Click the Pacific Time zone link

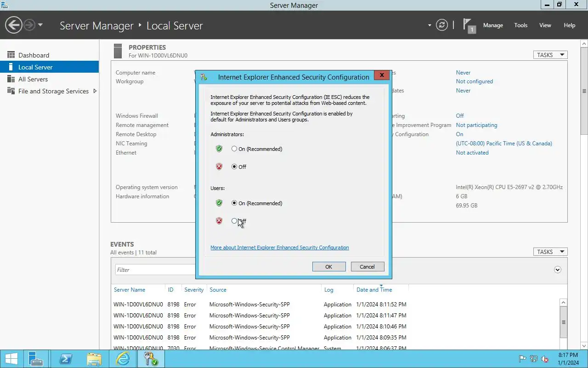pos(504,144)
